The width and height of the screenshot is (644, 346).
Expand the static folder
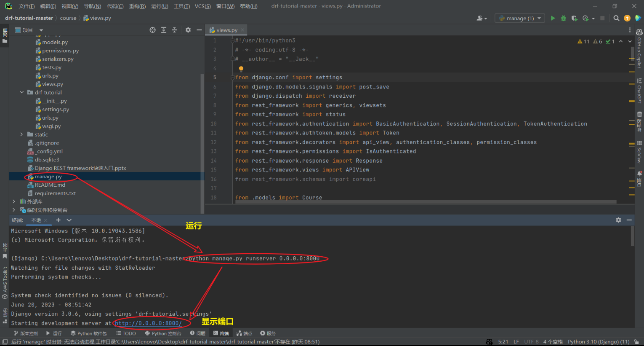pyautogui.click(x=22, y=134)
